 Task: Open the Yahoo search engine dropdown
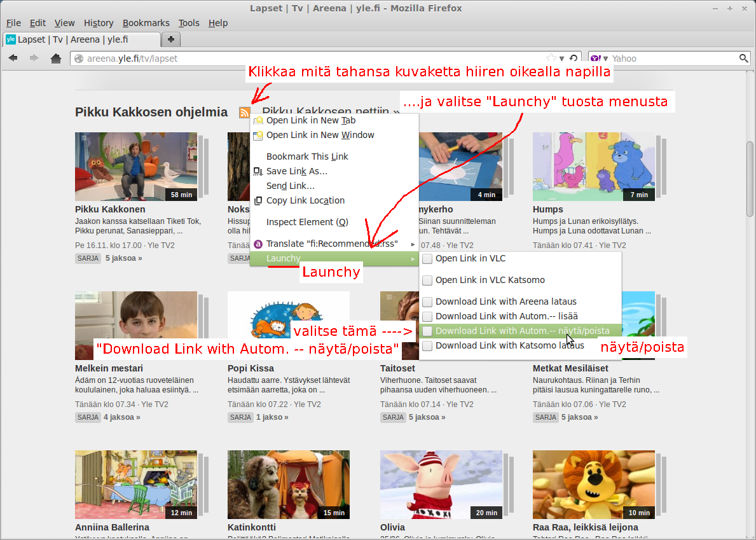coord(600,59)
